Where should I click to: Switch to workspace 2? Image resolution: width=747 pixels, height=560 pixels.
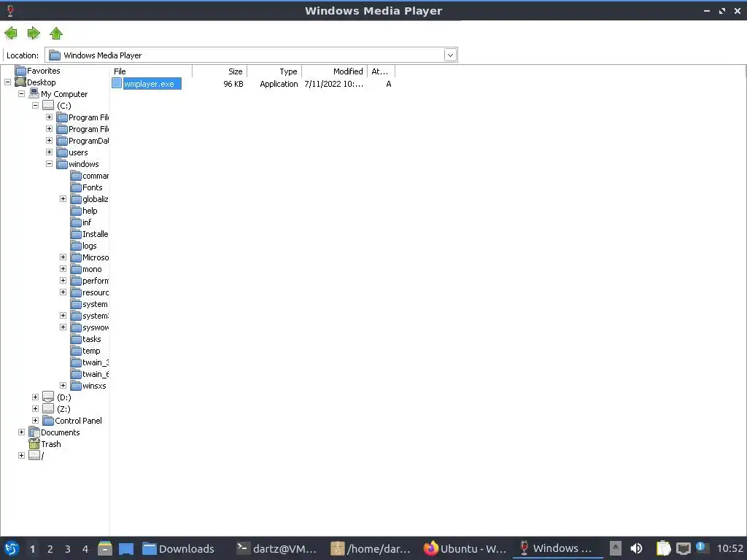pos(50,549)
